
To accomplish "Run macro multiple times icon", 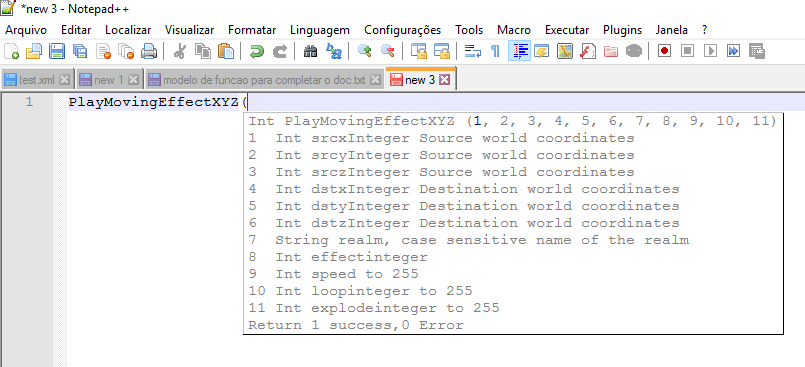I will click(734, 51).
